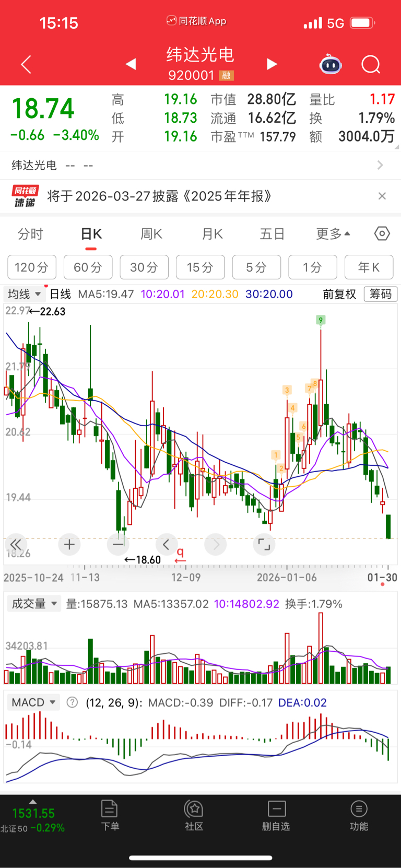Select 1分 interval
The image size is (401, 868).
click(x=313, y=267)
